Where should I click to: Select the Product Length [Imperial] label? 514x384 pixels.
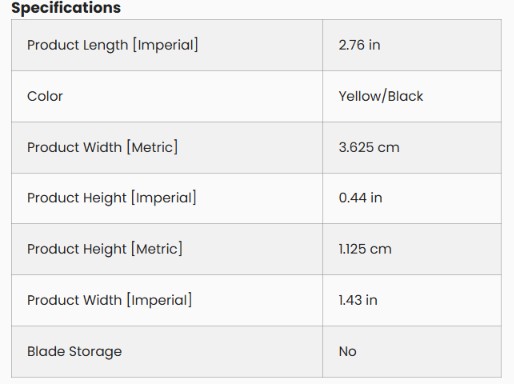click(x=113, y=45)
